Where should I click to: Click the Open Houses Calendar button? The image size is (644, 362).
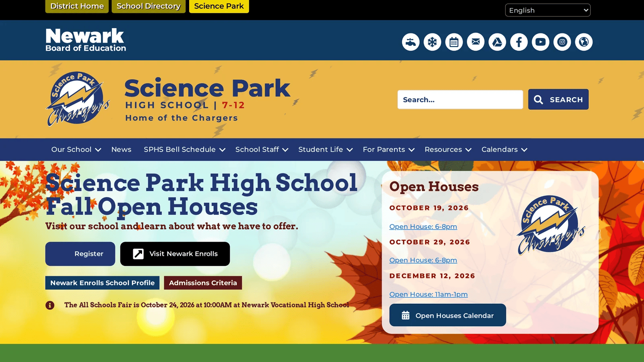(x=448, y=315)
